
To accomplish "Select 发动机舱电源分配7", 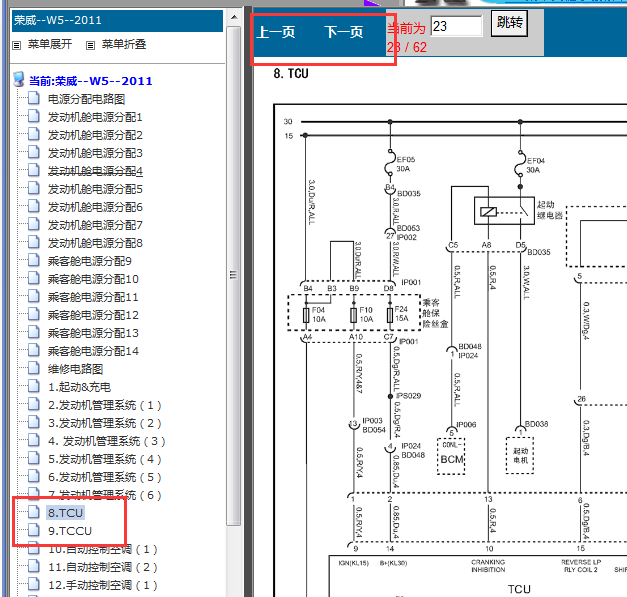I will [x=95, y=225].
